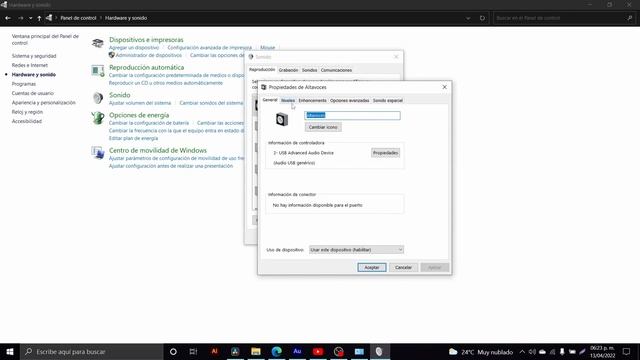640x360 pixels.
Task: Go to Ventana principal del Panel de control
Action: (45, 40)
